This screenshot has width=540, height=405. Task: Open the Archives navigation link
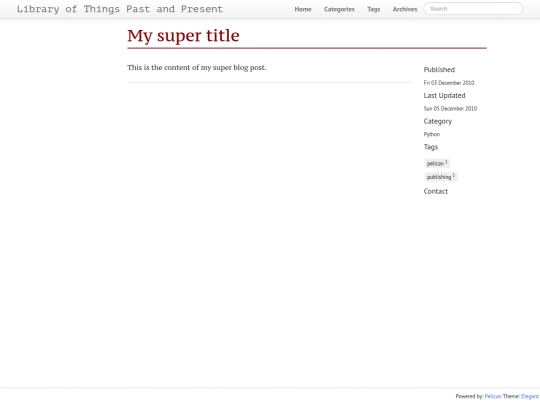[405, 9]
